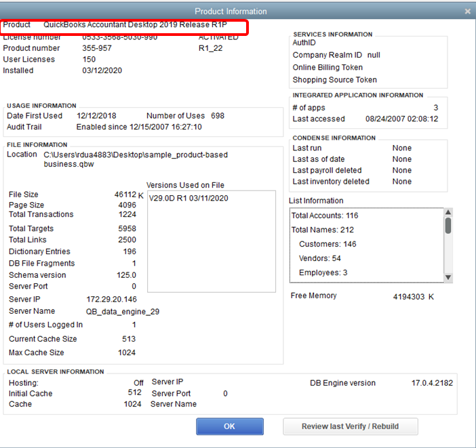
Task: Click the Online Billing Token label
Action: [x=328, y=67]
